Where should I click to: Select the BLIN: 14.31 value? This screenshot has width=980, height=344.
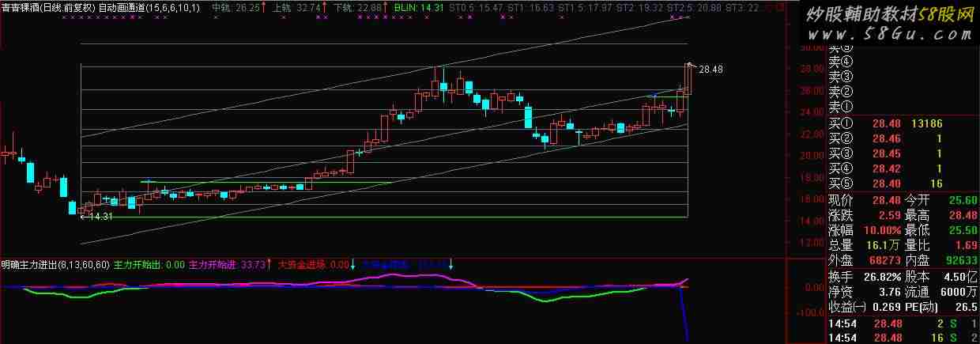[418, 7]
